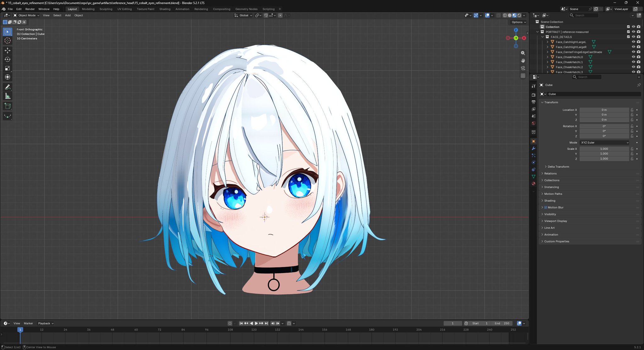Select the Move tool in toolbar

pyautogui.click(x=8, y=50)
